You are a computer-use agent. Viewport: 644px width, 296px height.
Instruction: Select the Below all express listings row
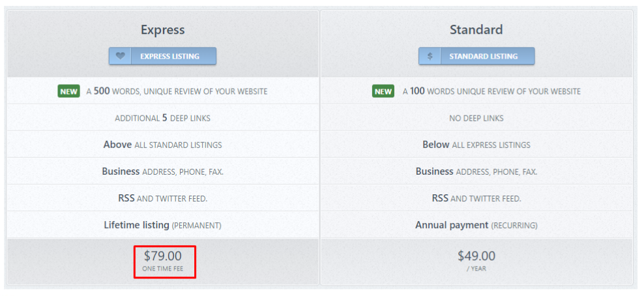coord(476,145)
